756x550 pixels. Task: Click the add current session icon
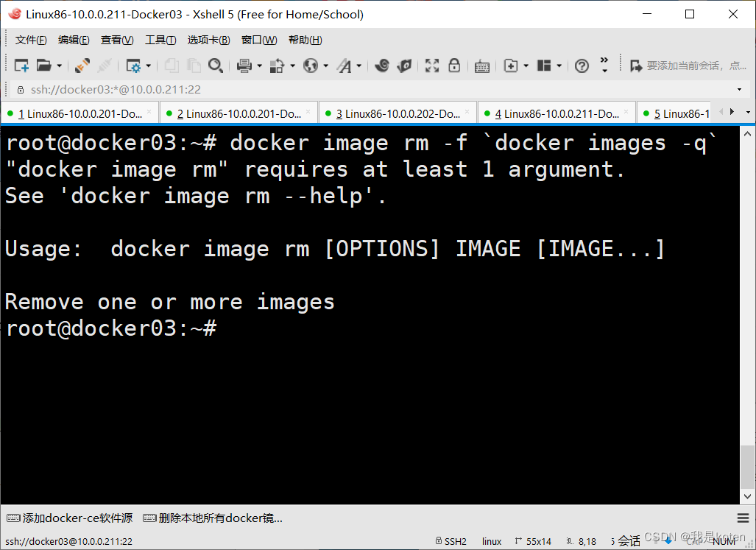click(x=636, y=66)
